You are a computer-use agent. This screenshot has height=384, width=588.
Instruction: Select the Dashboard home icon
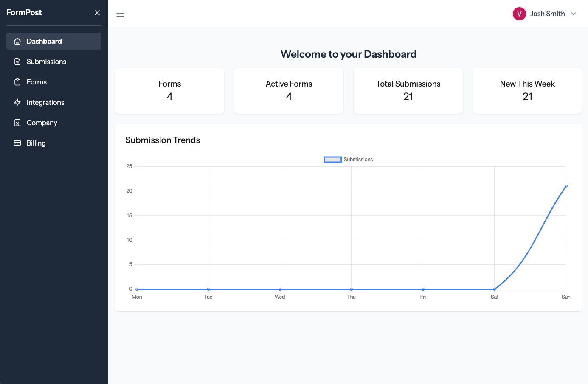pos(17,41)
